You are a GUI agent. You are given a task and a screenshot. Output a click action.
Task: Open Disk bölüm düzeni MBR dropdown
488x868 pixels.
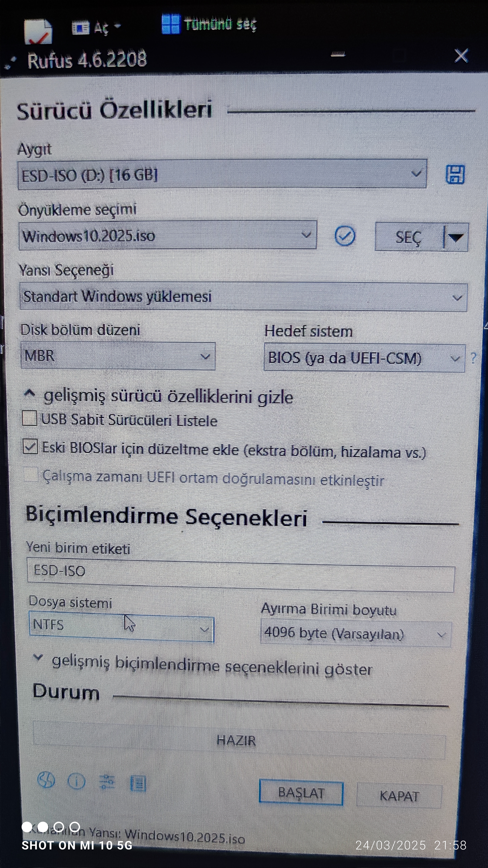pyautogui.click(x=118, y=356)
